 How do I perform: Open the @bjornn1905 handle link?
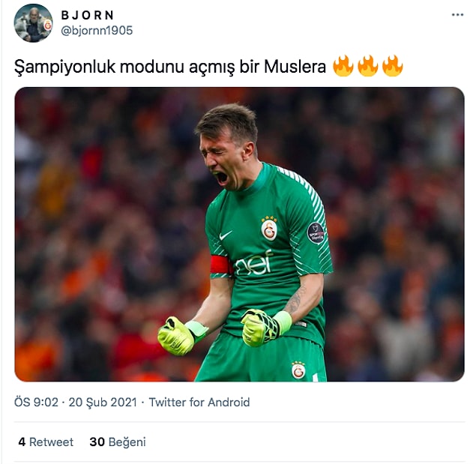click(97, 31)
